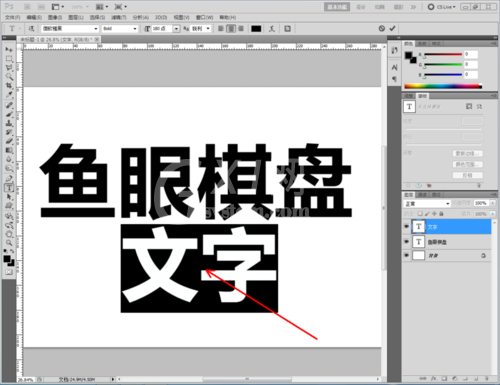The height and width of the screenshot is (385, 500).
Task: Open the text color swatch in options bar
Action: (x=256, y=29)
